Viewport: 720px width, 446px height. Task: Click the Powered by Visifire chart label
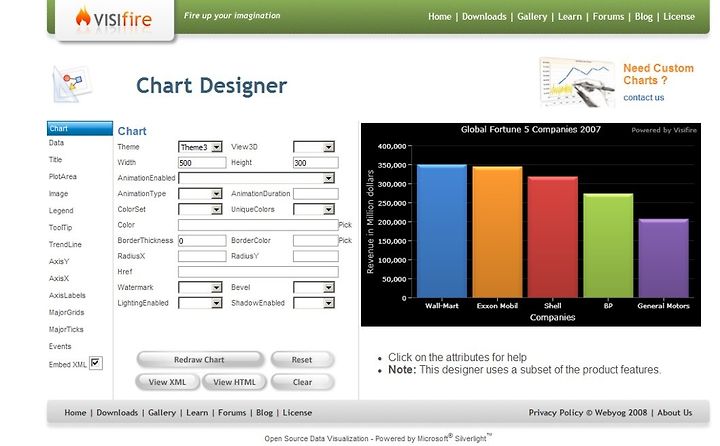click(x=664, y=130)
